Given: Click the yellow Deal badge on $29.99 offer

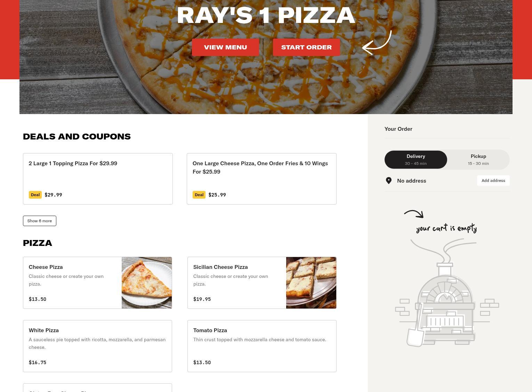Looking at the screenshot, I should coord(35,195).
